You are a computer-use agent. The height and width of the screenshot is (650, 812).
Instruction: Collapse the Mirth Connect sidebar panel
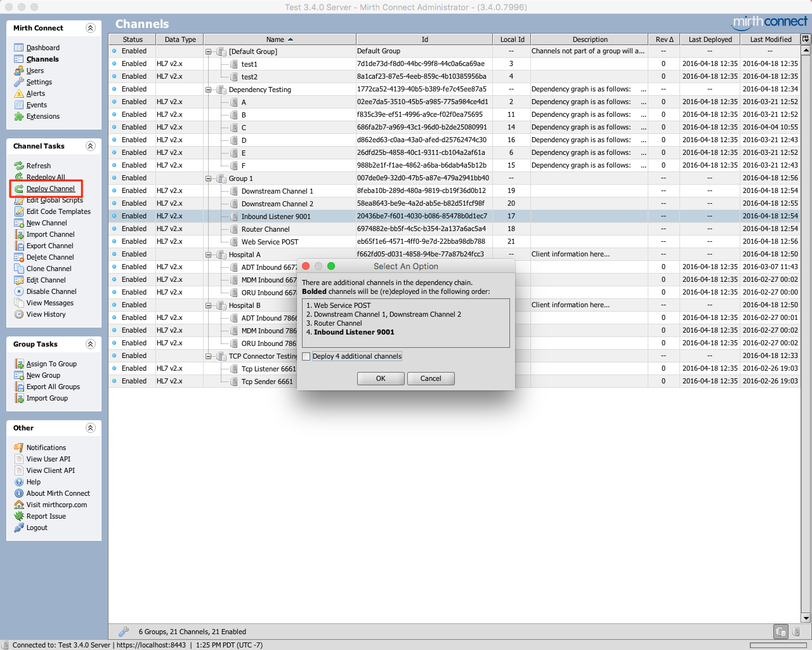(90, 28)
